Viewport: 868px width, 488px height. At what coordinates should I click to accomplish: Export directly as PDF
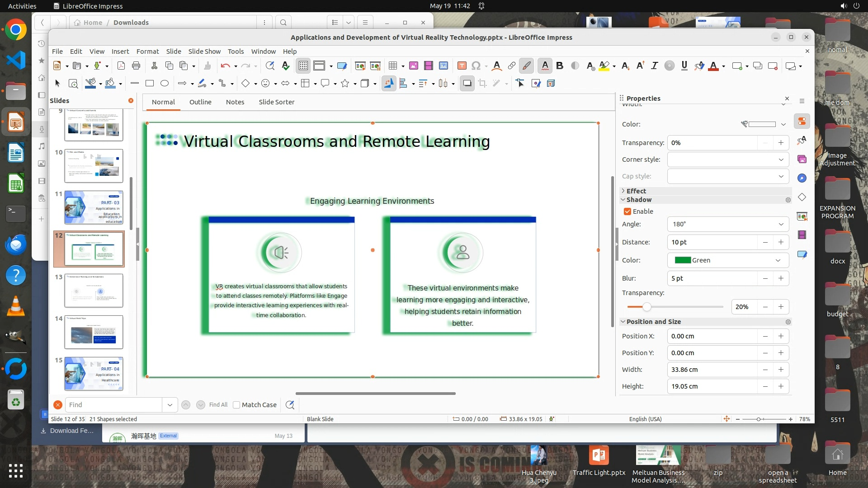pyautogui.click(x=121, y=66)
